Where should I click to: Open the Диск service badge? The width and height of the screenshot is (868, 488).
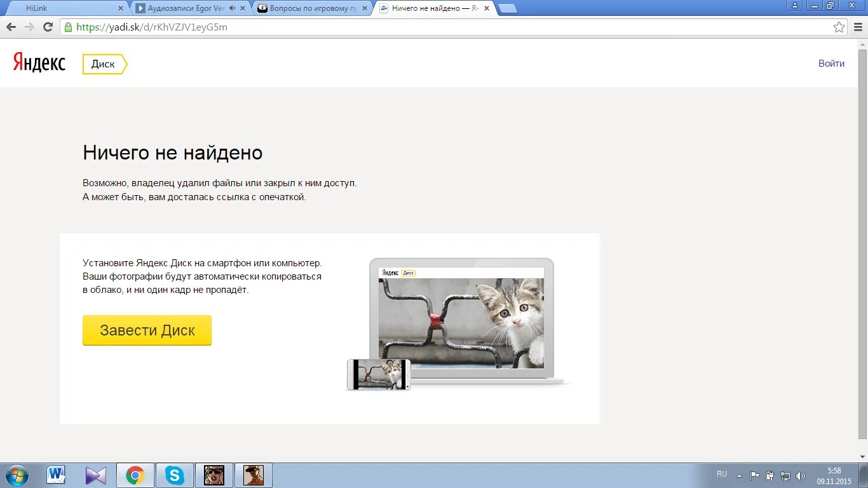[105, 64]
